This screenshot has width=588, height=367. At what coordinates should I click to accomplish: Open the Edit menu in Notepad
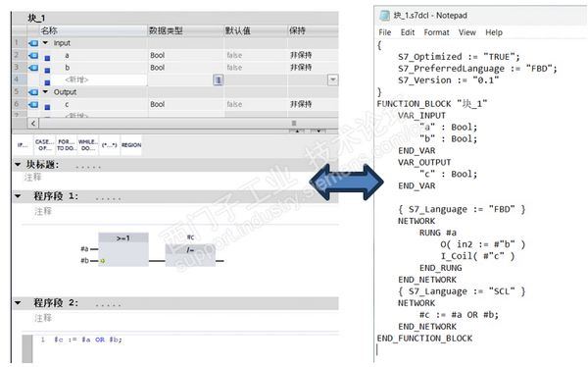pos(408,32)
